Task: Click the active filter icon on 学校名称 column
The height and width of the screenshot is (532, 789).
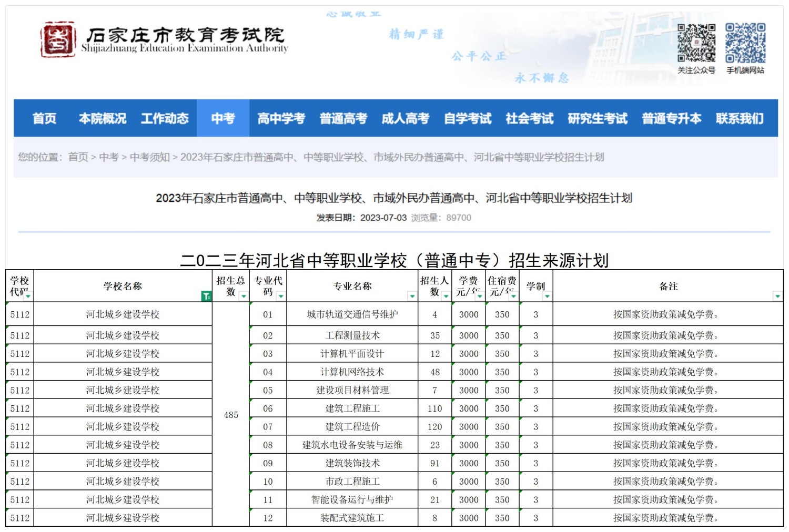Action: tap(206, 296)
